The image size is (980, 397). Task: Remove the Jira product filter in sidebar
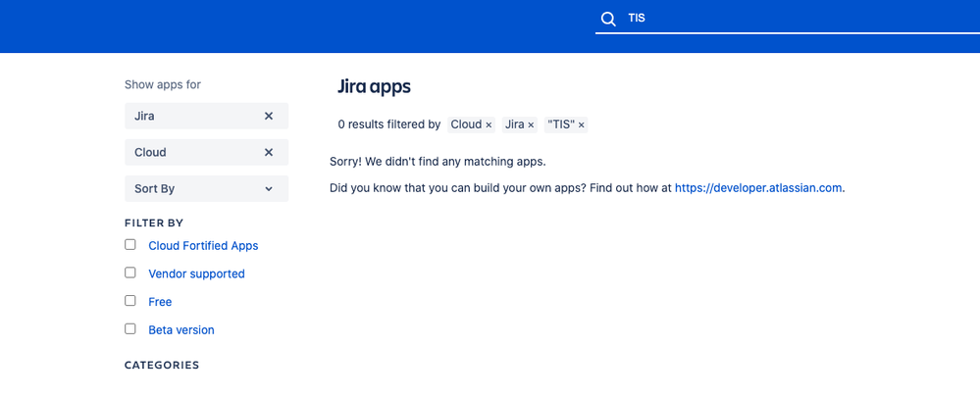(269, 116)
